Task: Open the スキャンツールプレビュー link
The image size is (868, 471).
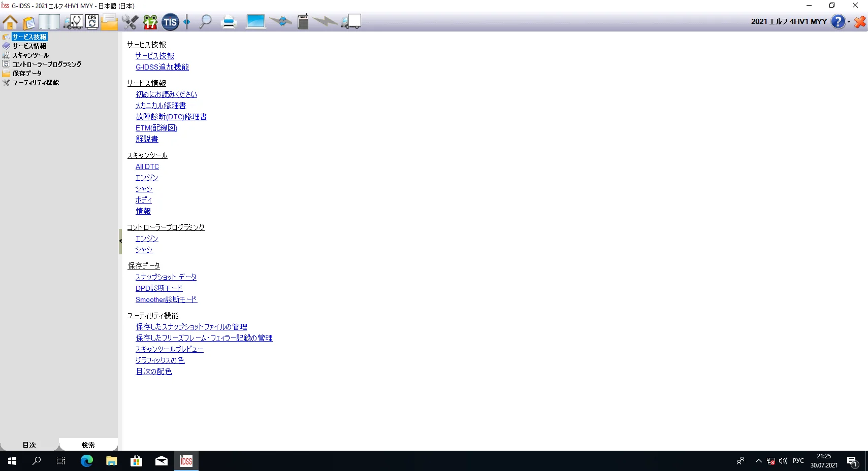Action: pyautogui.click(x=170, y=349)
